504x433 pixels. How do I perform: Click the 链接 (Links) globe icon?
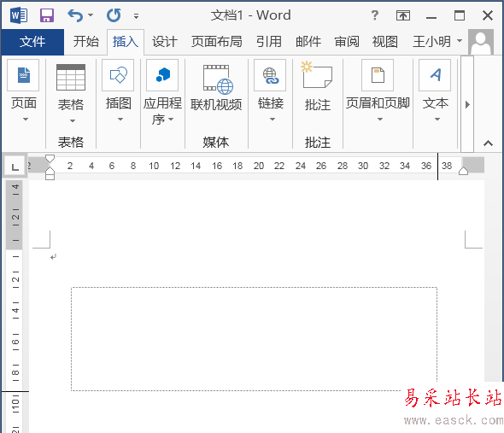270,75
